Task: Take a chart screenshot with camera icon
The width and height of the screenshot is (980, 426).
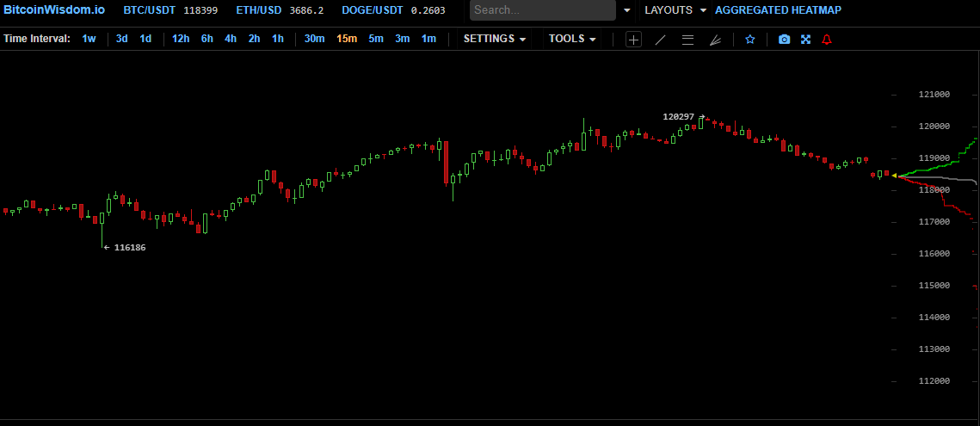Action: pos(784,40)
